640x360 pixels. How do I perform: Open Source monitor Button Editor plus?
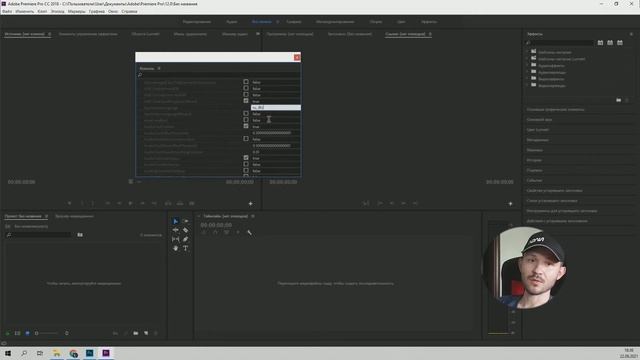251,203
